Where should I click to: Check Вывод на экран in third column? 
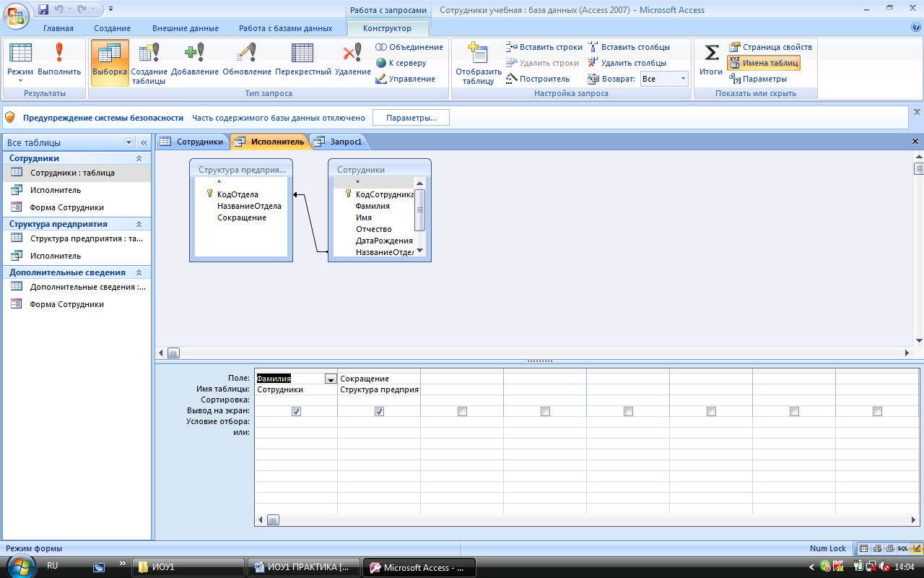coord(462,411)
